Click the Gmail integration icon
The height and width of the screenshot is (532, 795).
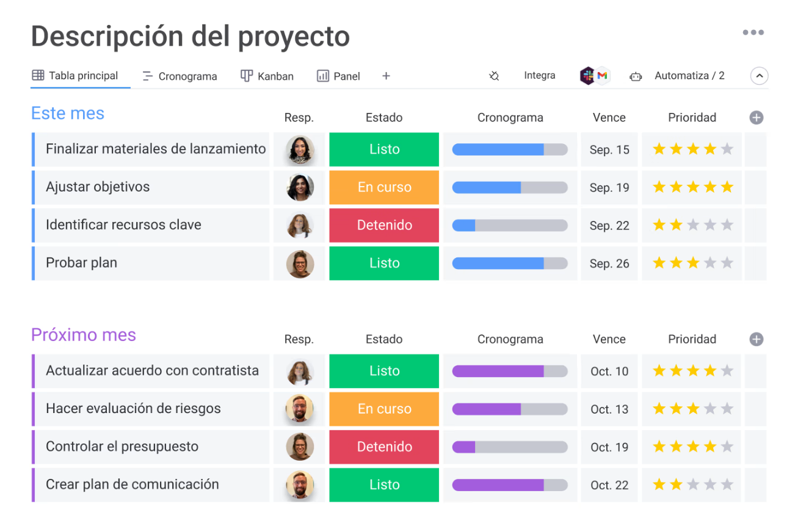tap(602, 76)
